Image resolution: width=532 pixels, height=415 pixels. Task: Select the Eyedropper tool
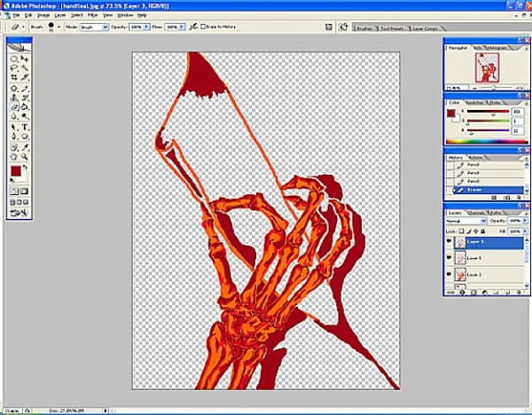[25, 147]
